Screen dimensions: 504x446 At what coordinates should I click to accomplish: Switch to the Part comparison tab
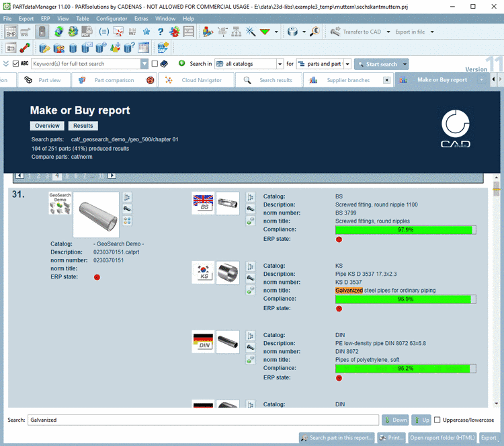tap(114, 80)
